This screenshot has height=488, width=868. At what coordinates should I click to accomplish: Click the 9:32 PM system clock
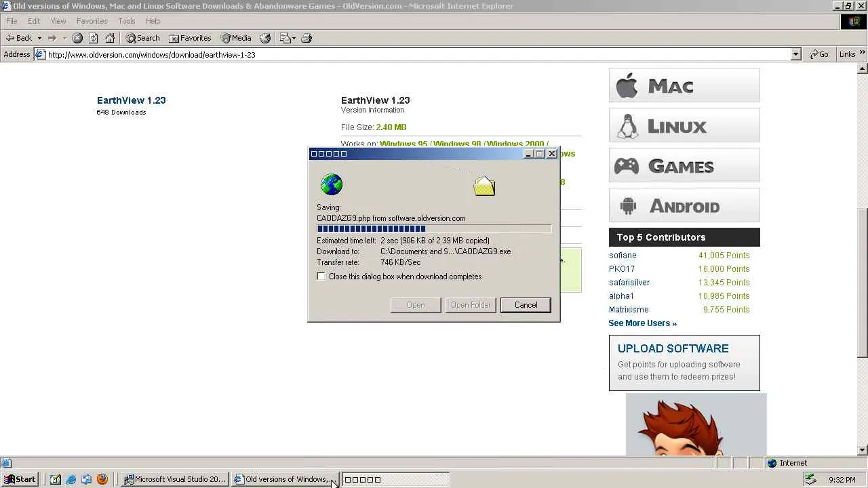(842, 480)
